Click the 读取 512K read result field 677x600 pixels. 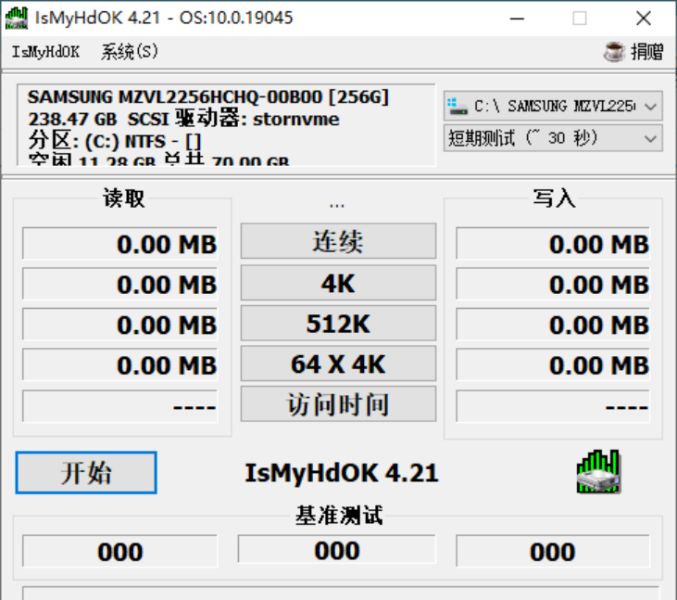pos(120,324)
